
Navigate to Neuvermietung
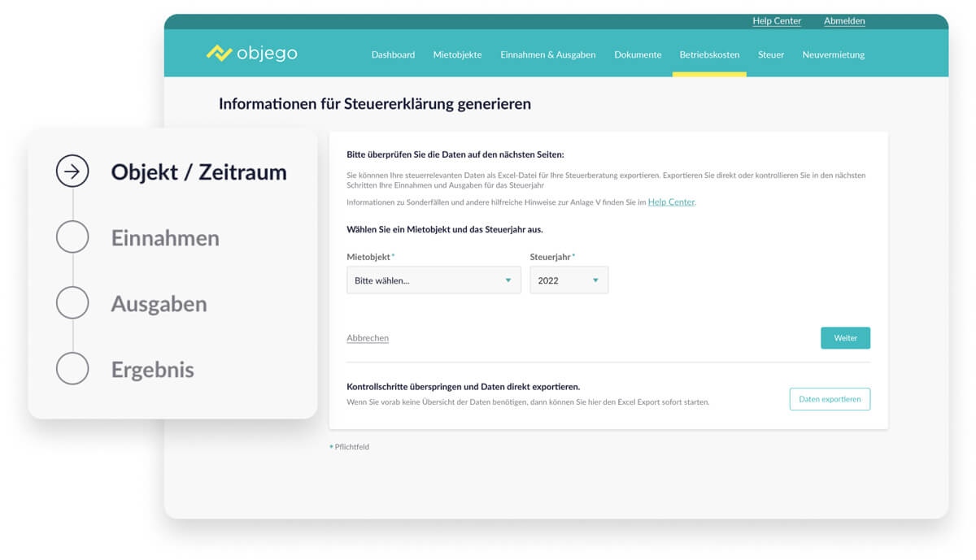pos(833,54)
